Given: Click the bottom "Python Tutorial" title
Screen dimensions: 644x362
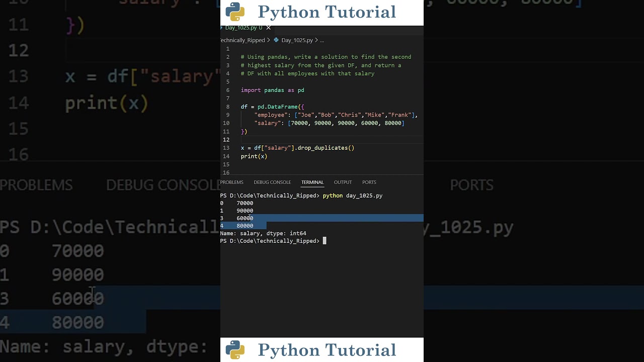Looking at the screenshot, I should [x=327, y=350].
